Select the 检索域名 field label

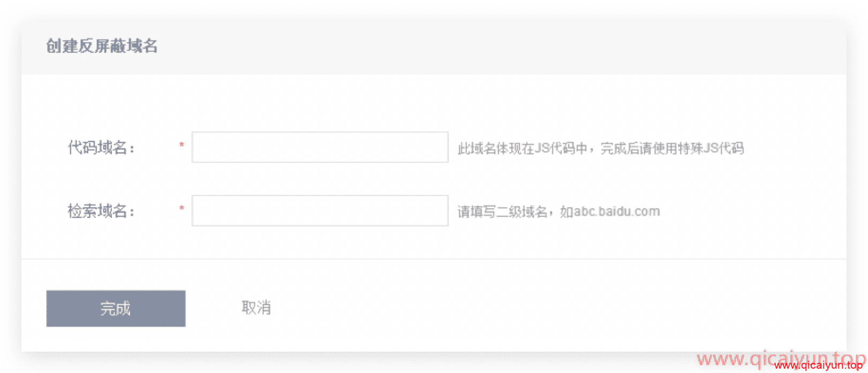pyautogui.click(x=98, y=211)
